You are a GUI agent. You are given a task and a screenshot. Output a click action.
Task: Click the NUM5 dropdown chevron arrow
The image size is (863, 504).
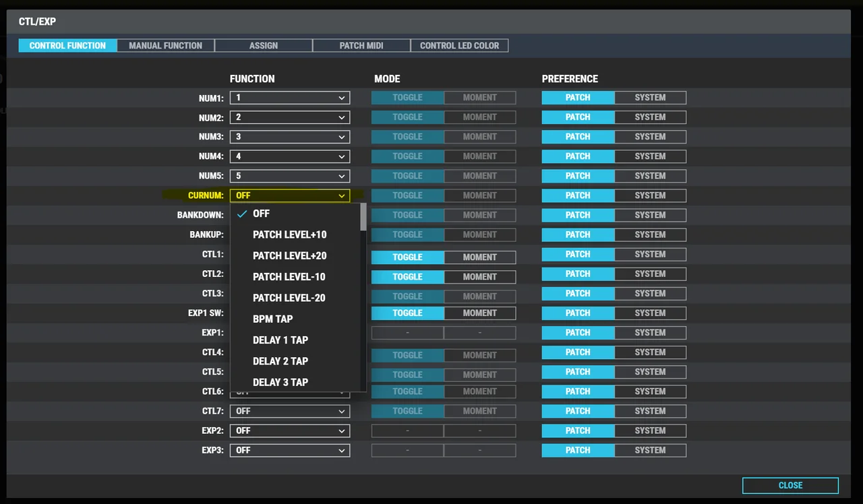[x=342, y=176]
